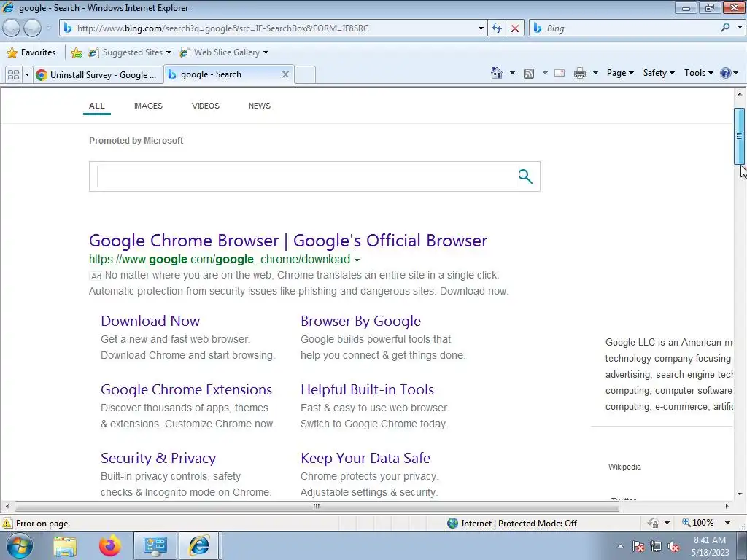Click the Print icon

579,74
